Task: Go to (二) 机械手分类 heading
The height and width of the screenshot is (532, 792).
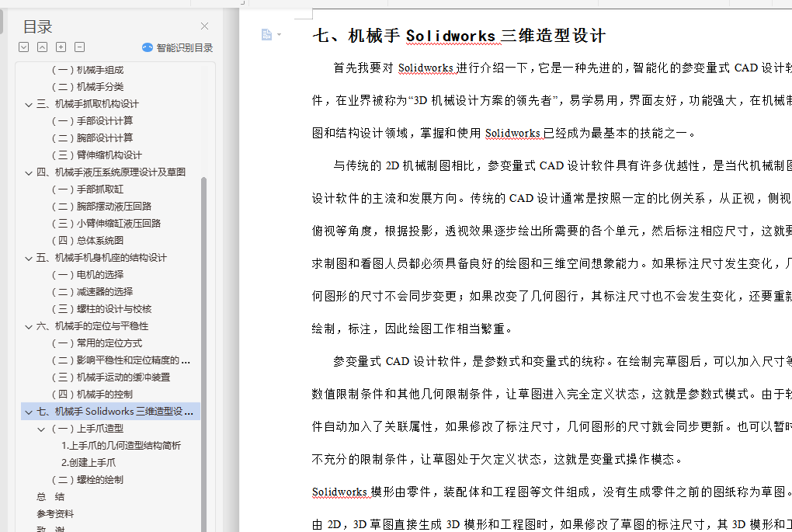Action: [x=88, y=87]
